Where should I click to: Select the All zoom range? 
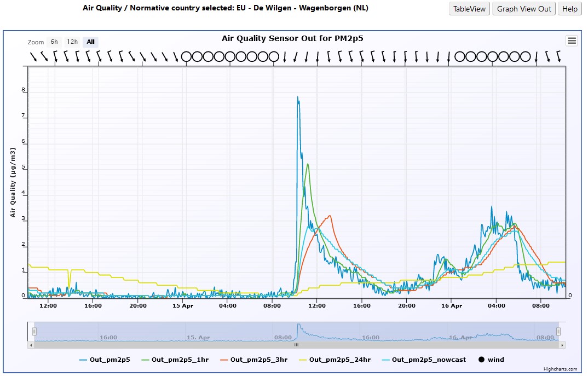(x=90, y=42)
